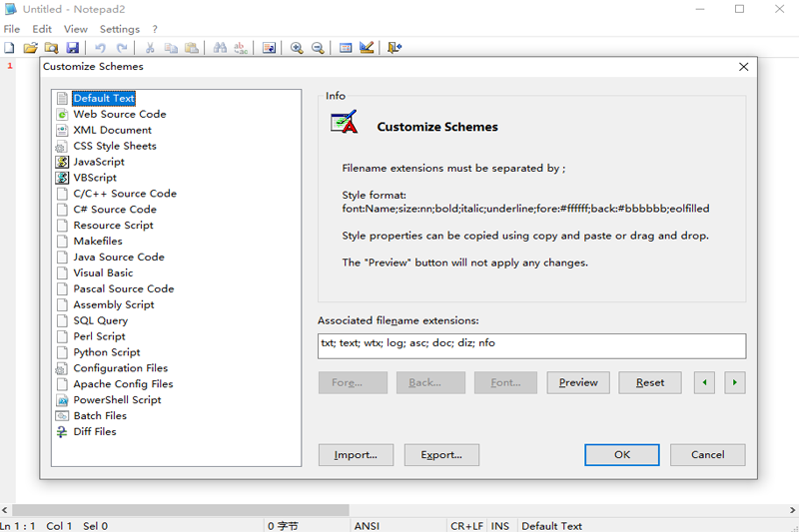
Task: Select the Web Source Code scheme icon
Action: (x=62, y=115)
